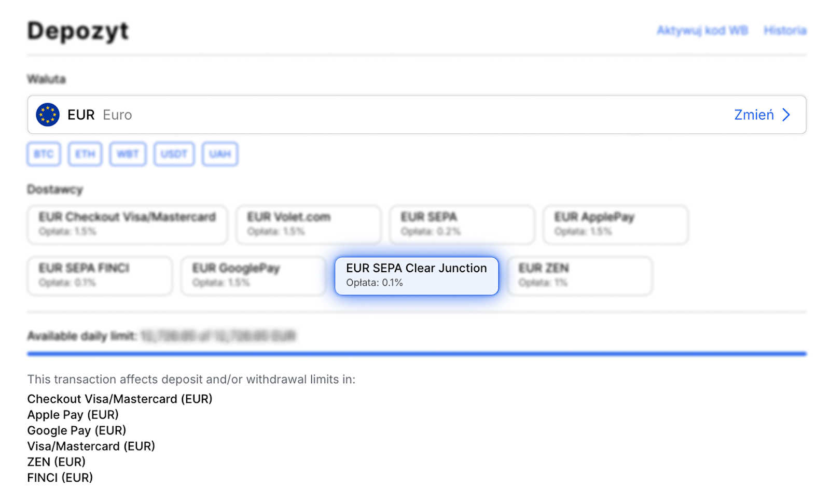Screen dimensions: 830x504
Task: Select the ETH quick currency chip
Action: [x=85, y=154]
